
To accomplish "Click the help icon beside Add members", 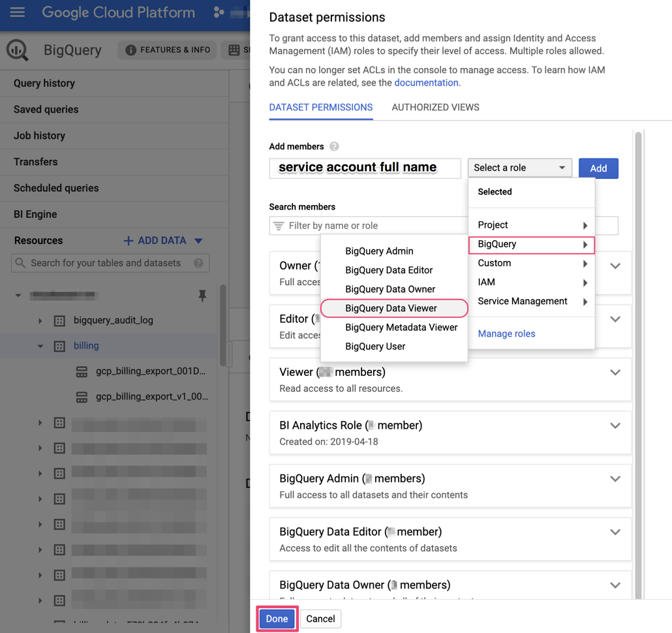I will (x=334, y=147).
